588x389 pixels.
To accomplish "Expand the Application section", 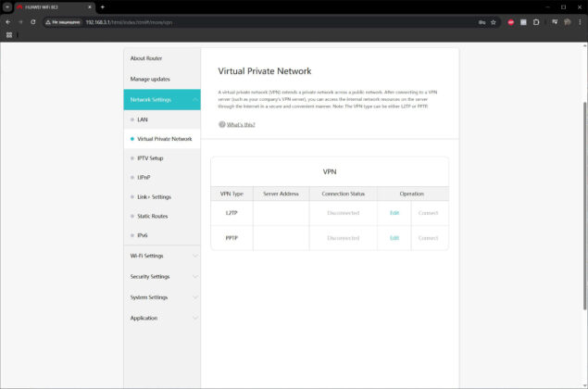I will click(x=162, y=318).
